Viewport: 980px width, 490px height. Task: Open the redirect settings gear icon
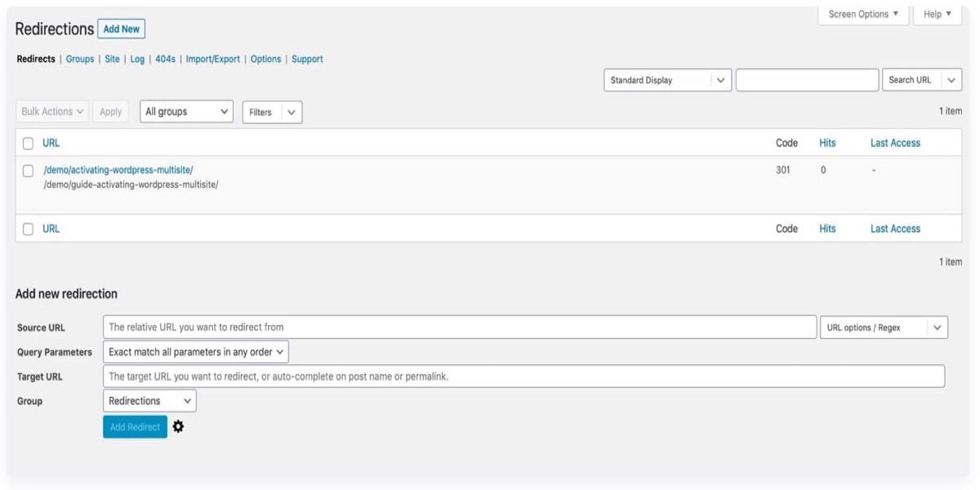coord(178,426)
